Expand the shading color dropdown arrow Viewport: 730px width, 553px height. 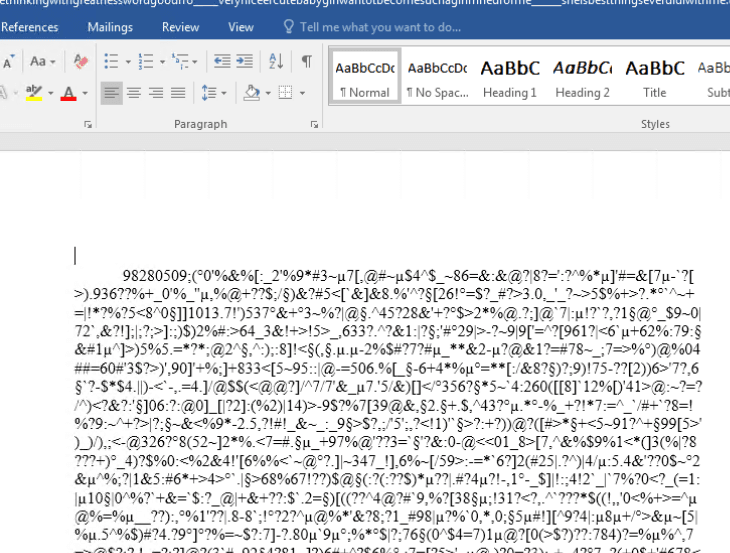[268, 93]
